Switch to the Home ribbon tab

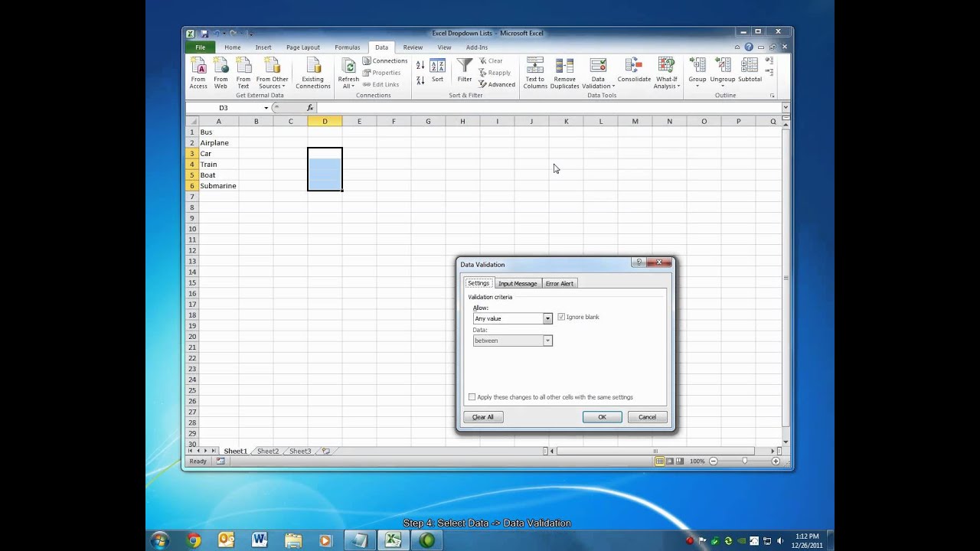[x=232, y=47]
